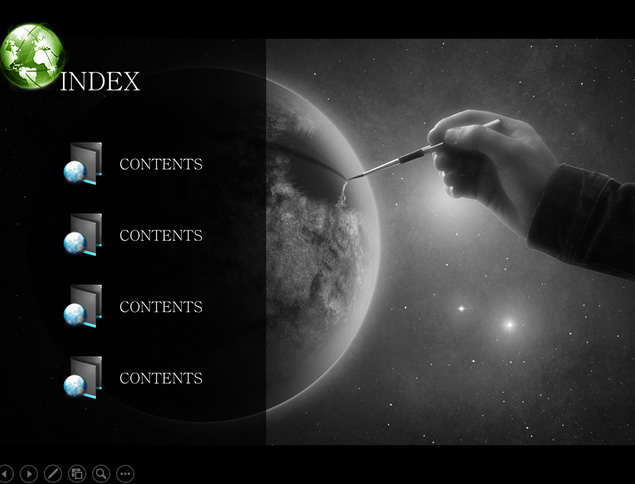Open the last CONTENTS entry

click(161, 378)
